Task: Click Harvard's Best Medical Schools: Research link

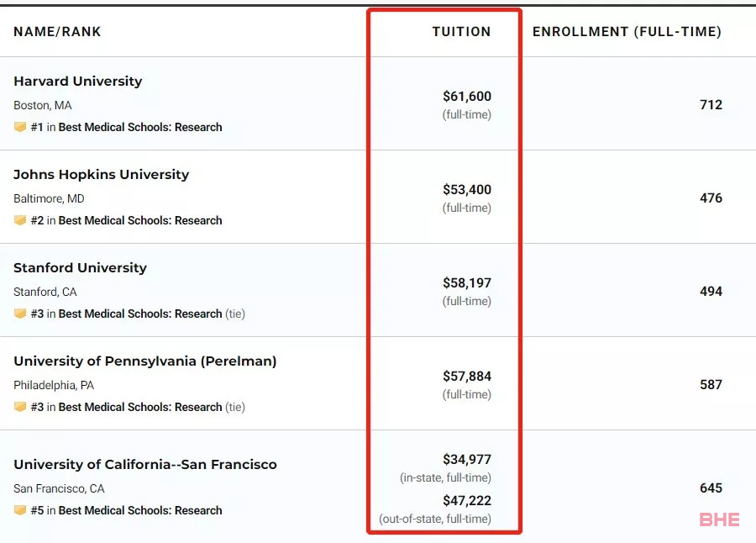Action: click(140, 127)
